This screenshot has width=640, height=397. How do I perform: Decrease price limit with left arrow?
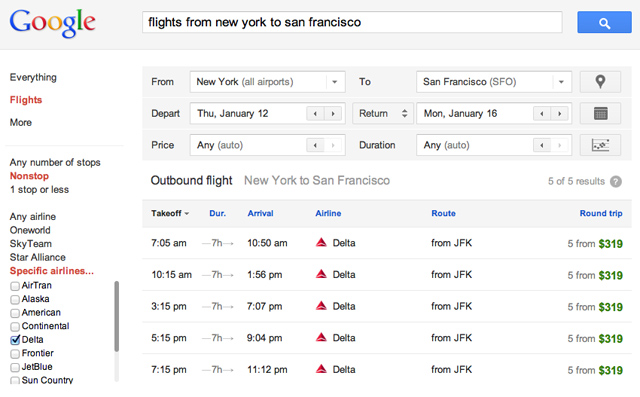pos(315,145)
